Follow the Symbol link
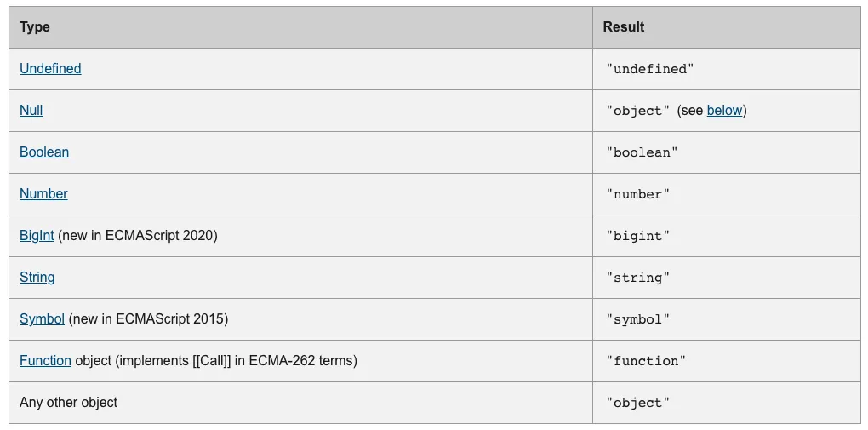Viewport: 868px width, 430px height. point(42,318)
